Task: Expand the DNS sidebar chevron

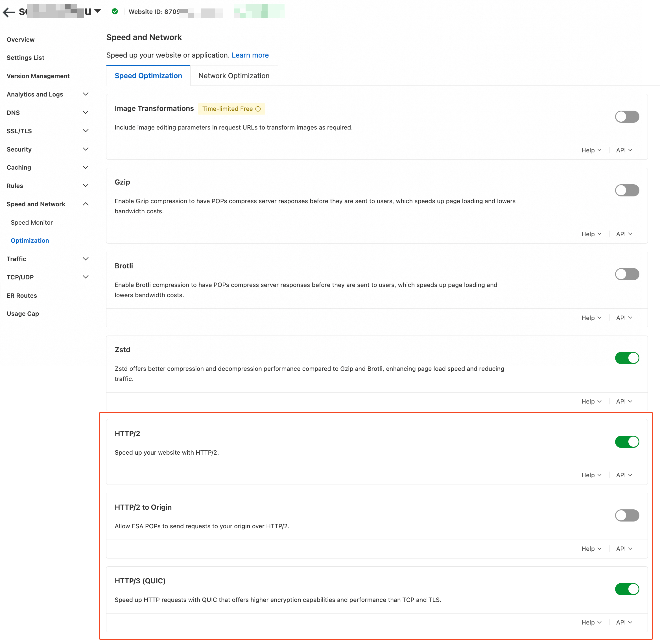Action: coord(86,112)
